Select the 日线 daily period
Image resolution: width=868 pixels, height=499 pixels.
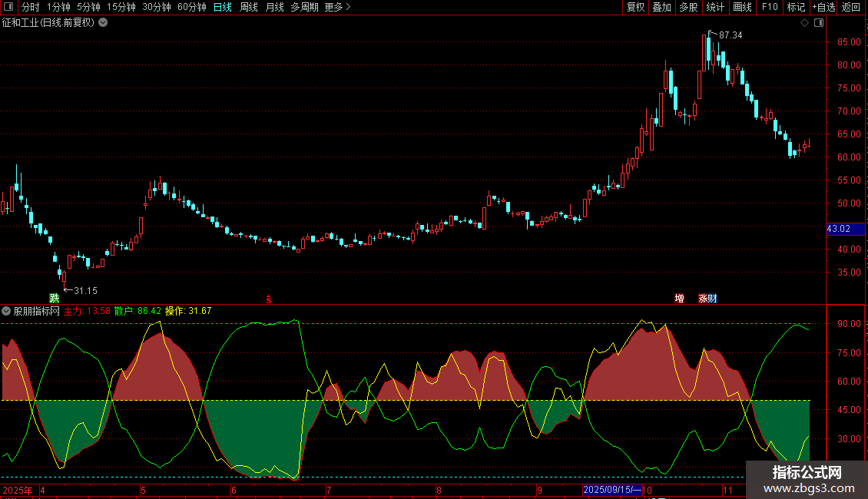[x=223, y=7]
